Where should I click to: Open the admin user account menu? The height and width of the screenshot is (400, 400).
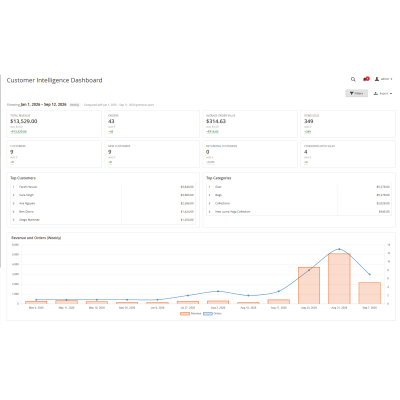384,79
